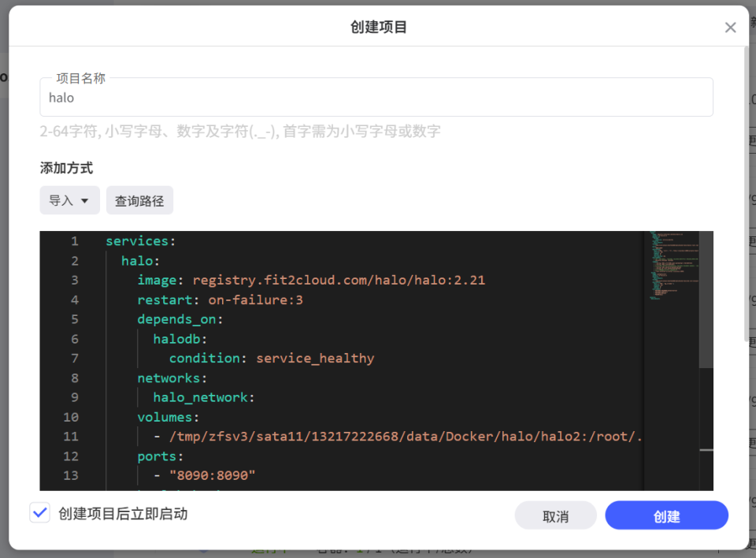Click line number 2 'halo:' line
The image size is (756, 558).
pos(140,261)
